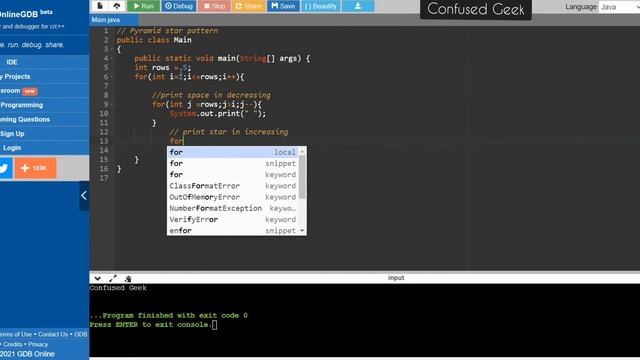Fold the inner for loop at line 9
This screenshot has width=640, height=360.
click(x=111, y=104)
